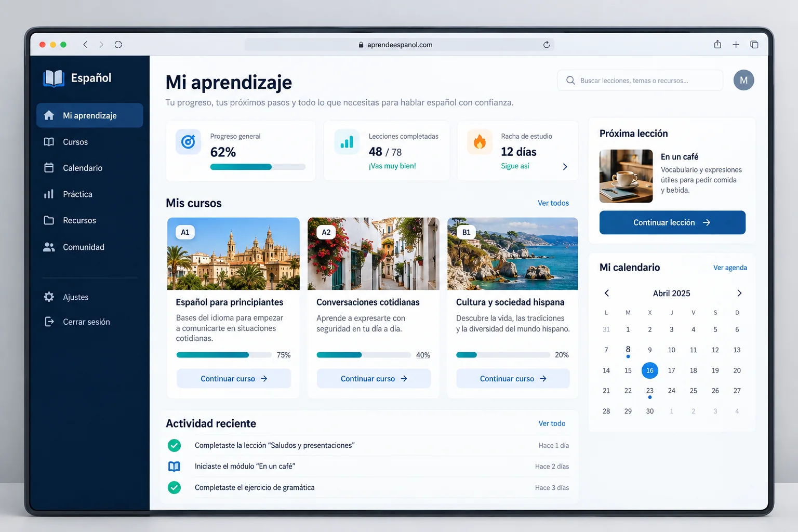Click the green check beside ejercicio de gramática

175,487
